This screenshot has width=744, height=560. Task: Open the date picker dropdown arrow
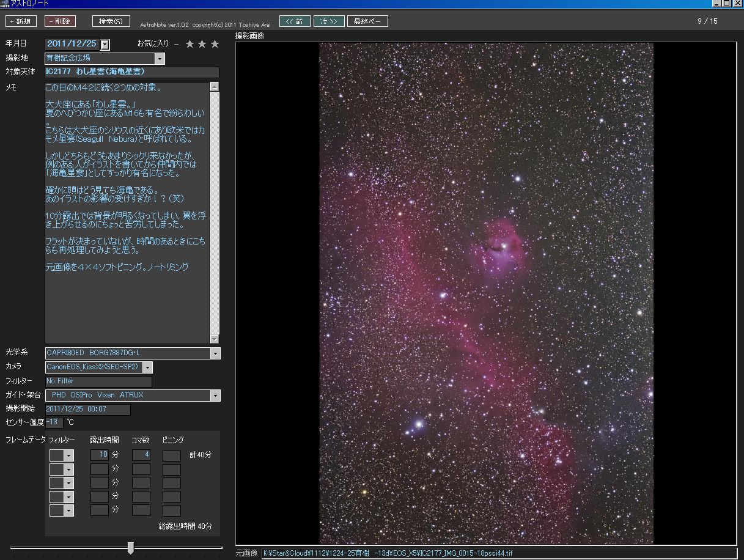[105, 45]
